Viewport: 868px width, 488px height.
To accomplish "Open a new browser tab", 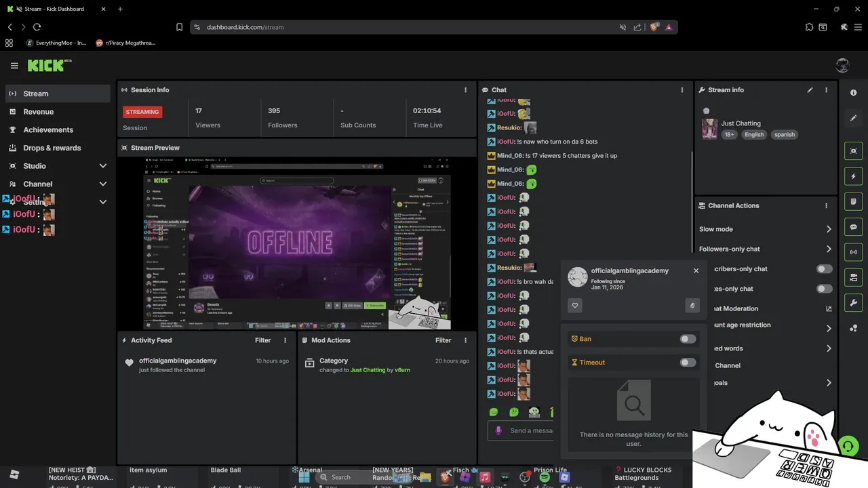I will 120,9.
